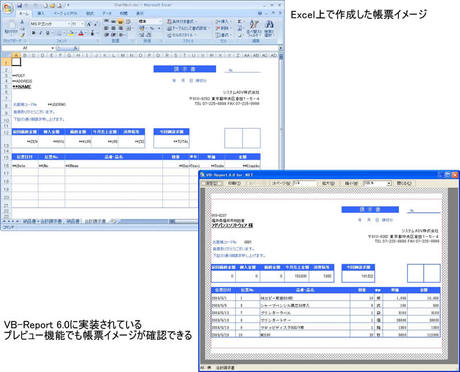This screenshot has width=460, height=372.
Task: Select the Home ribbon tab
Action: click(24, 13)
